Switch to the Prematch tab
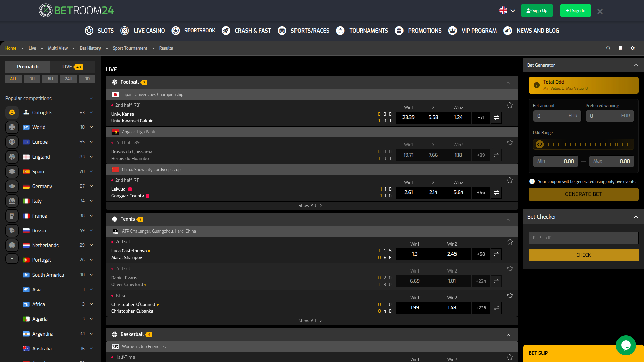644x362 pixels. pos(28,67)
